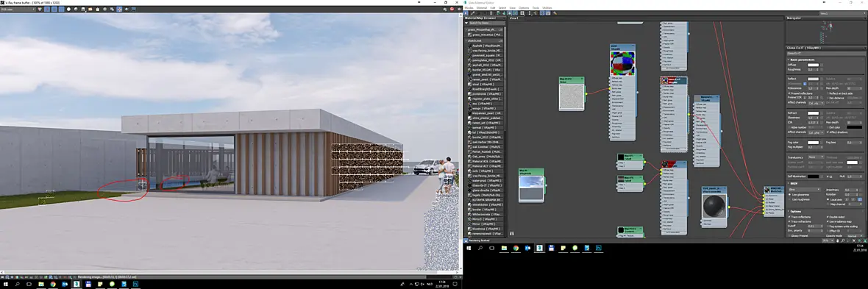Toggle the self-illumination GI checkbox

(x=828, y=176)
